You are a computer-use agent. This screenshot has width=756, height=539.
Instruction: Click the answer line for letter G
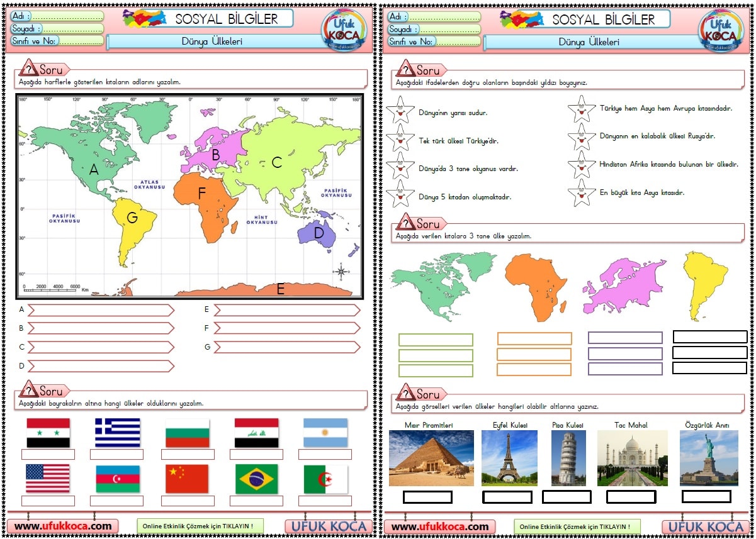pyautogui.click(x=287, y=347)
